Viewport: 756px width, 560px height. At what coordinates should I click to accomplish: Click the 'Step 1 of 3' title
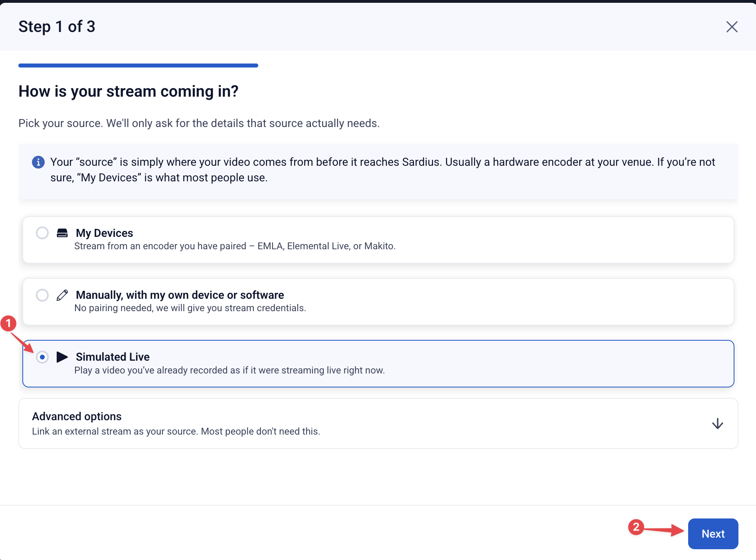coord(57,27)
